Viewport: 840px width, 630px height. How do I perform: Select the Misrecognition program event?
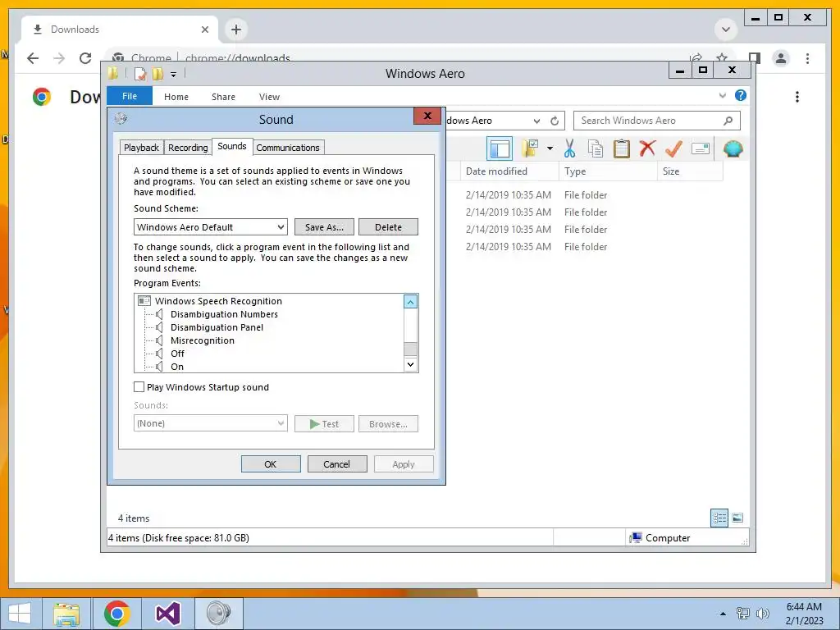pos(203,340)
